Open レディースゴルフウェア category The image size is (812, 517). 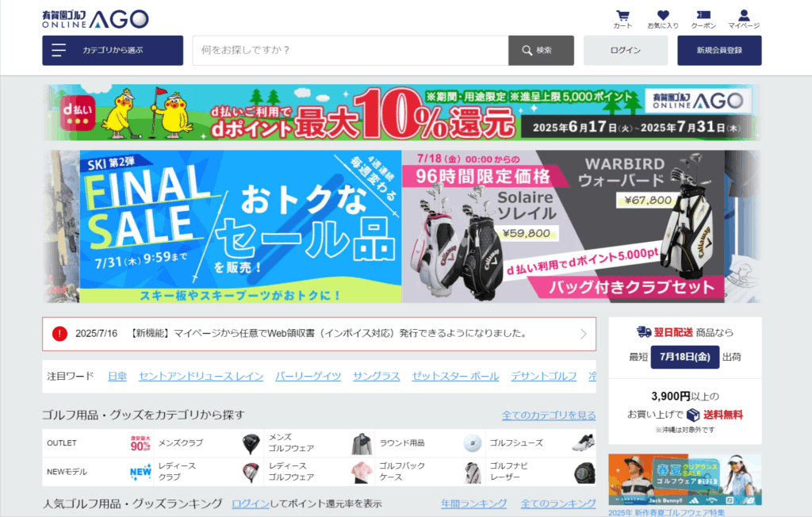(320, 472)
